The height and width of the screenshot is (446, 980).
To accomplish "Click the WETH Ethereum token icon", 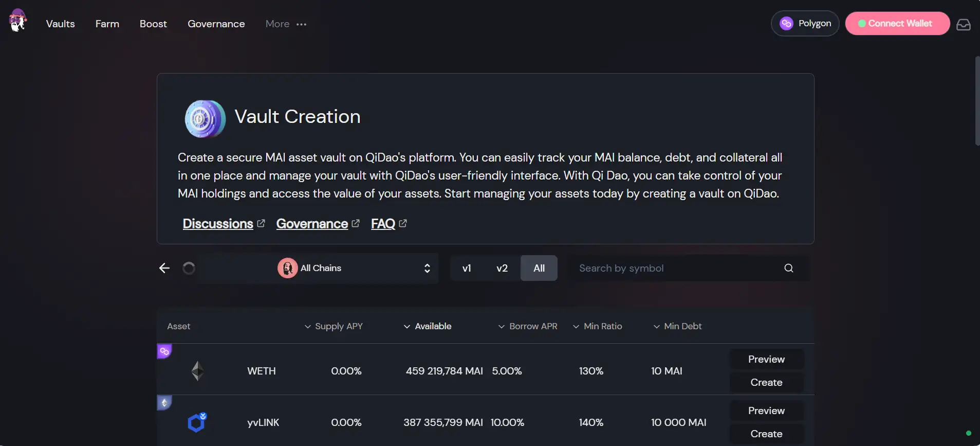I will point(197,371).
